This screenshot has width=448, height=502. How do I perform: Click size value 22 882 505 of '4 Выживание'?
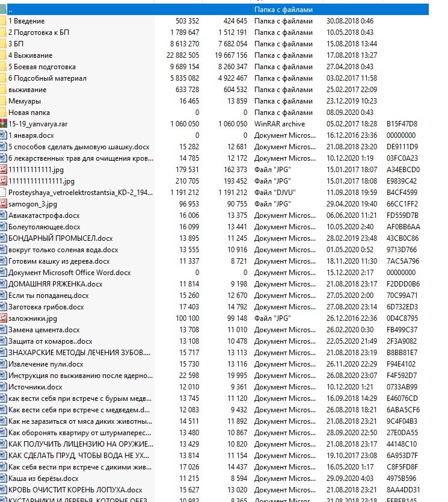pyautogui.click(x=183, y=55)
